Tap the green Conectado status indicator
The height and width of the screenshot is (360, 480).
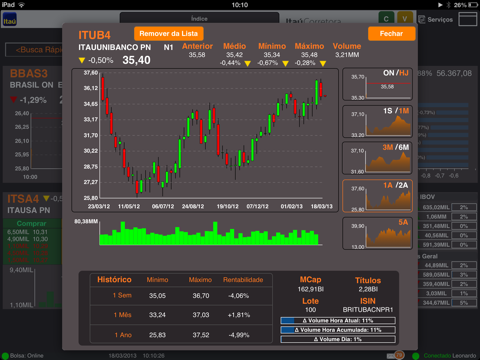[x=416, y=356]
